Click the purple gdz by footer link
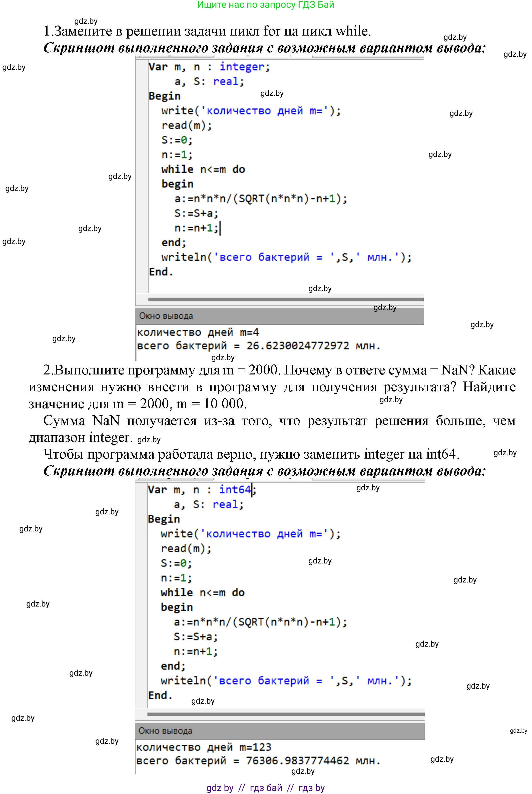Image resolution: width=532 pixels, height=794 pixels. (x=220, y=787)
